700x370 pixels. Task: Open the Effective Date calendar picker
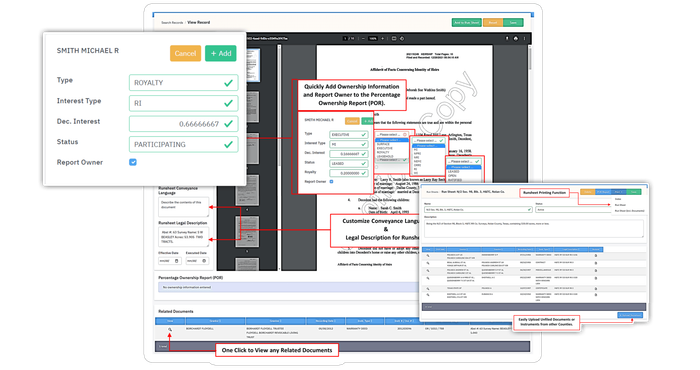point(176,261)
